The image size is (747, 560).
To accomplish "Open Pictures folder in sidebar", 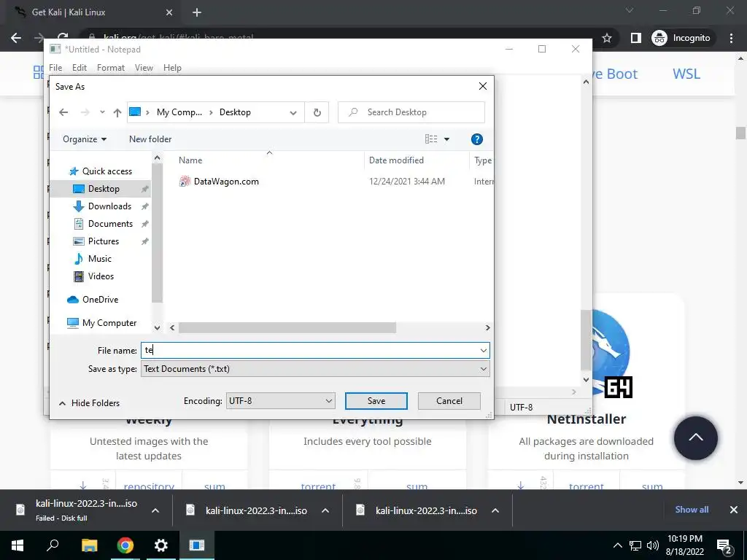I will [104, 241].
